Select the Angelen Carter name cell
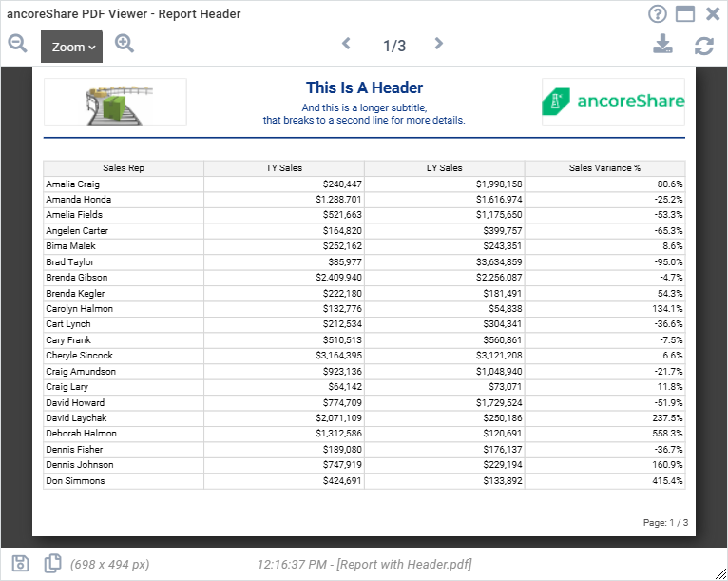728x581 pixels. pos(124,231)
